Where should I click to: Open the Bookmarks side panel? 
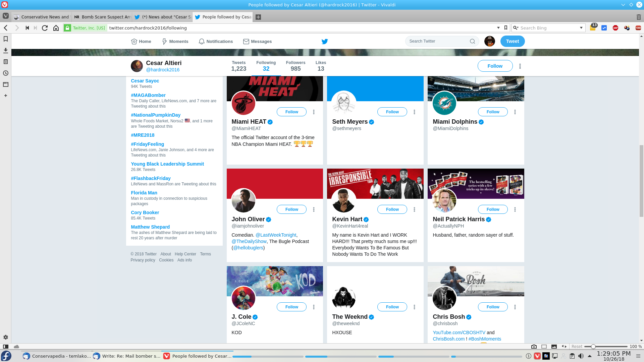pos(6,39)
